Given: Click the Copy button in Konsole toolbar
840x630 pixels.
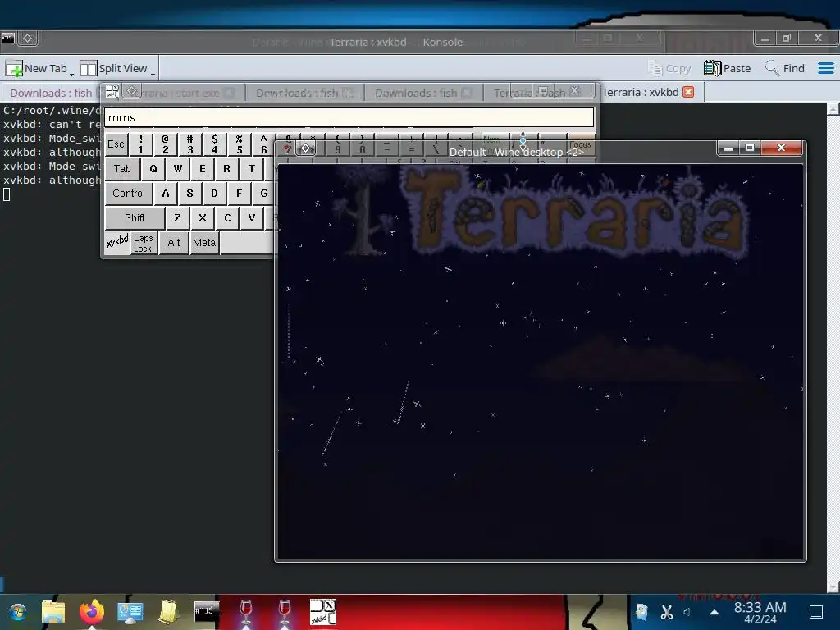Looking at the screenshot, I should pos(669,69).
